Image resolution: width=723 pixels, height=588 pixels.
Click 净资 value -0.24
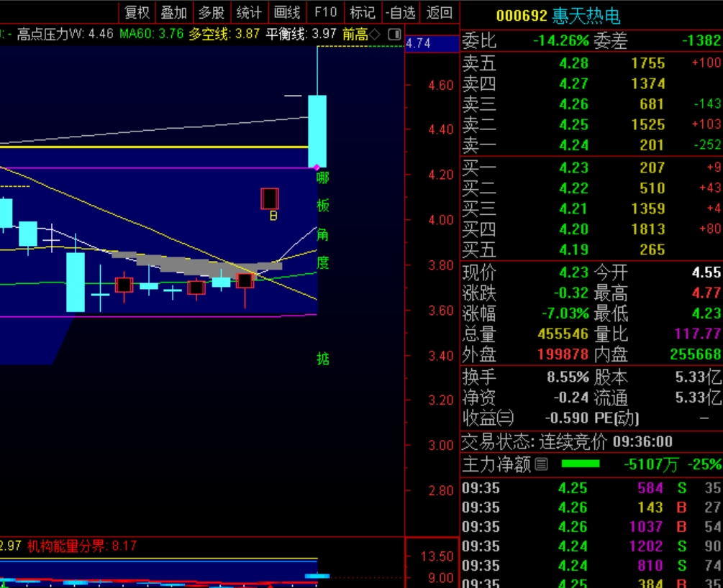click(570, 398)
